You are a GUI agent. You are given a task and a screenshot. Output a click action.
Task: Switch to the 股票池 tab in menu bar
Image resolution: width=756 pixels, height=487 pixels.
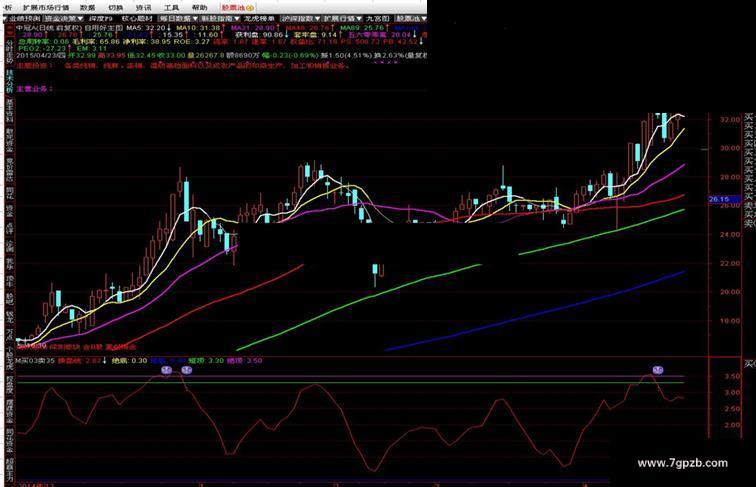[237, 8]
